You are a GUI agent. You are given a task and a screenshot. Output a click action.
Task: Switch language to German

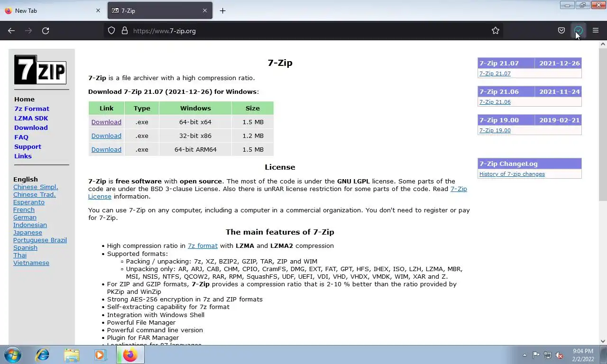pyautogui.click(x=25, y=217)
